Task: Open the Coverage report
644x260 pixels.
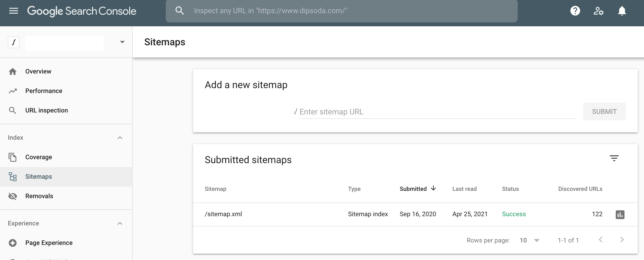Action: click(39, 157)
